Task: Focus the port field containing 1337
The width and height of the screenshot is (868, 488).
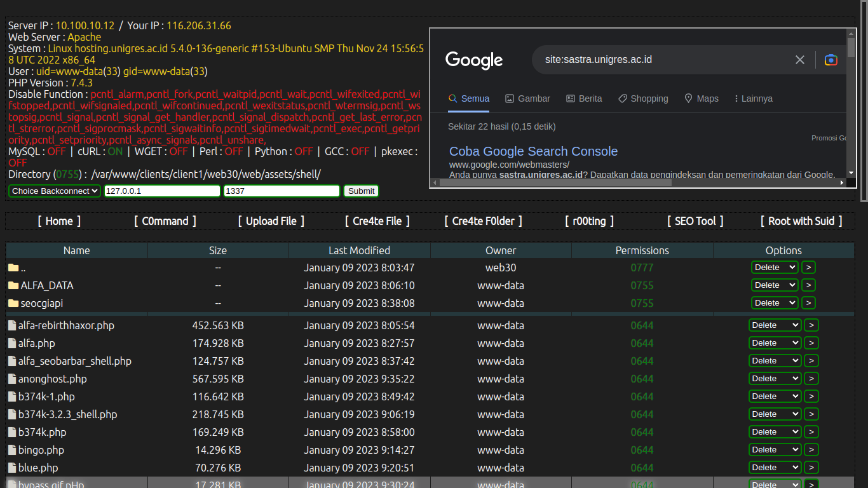Action: 282,191
